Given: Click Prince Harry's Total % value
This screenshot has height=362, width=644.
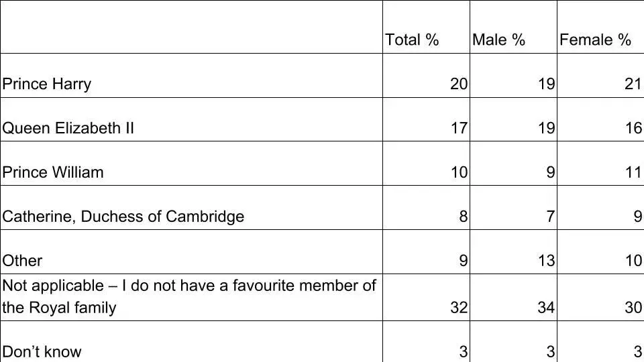Looking at the screenshot, I should click(459, 84).
